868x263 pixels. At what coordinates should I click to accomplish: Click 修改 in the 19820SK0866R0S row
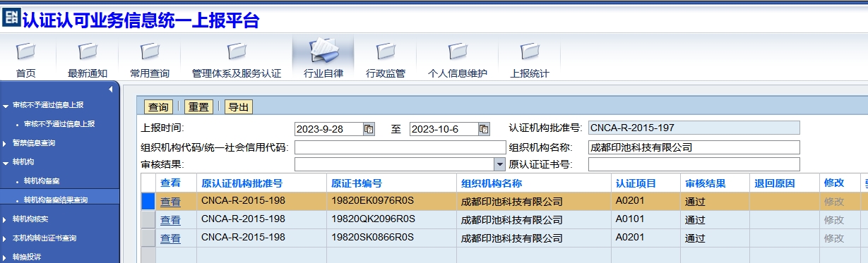tap(833, 238)
